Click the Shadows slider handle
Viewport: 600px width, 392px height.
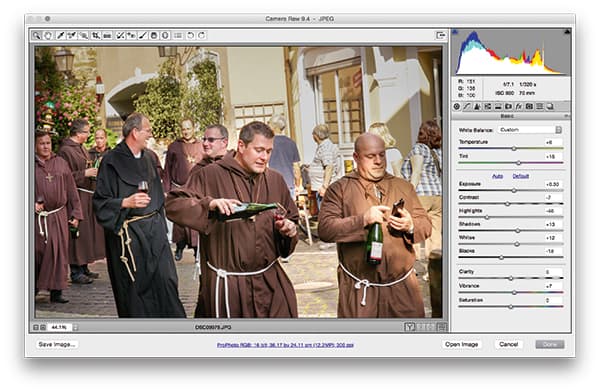click(517, 230)
